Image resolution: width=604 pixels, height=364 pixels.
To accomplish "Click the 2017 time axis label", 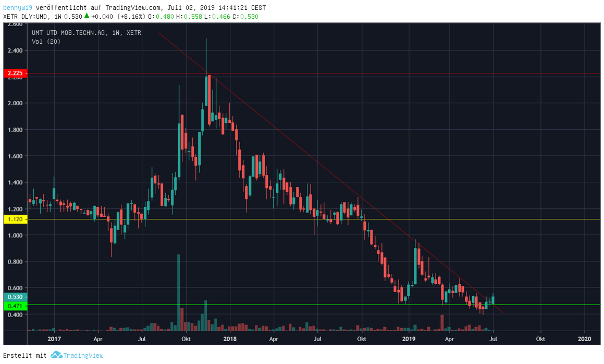I will [x=54, y=339].
